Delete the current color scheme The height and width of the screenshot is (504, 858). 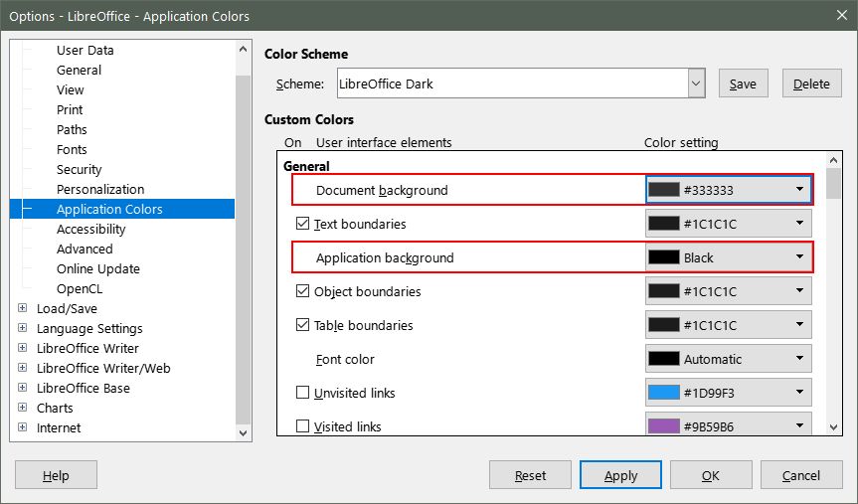(x=811, y=84)
